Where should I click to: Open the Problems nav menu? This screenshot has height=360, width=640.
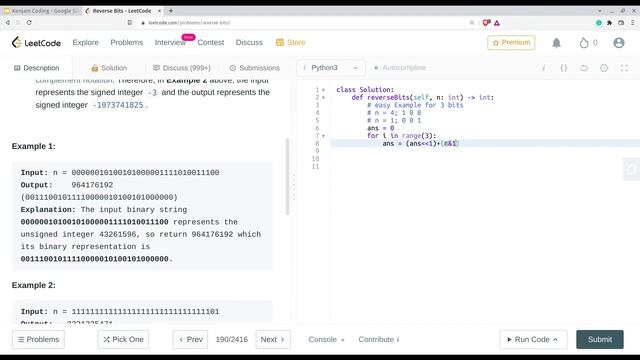[127, 42]
